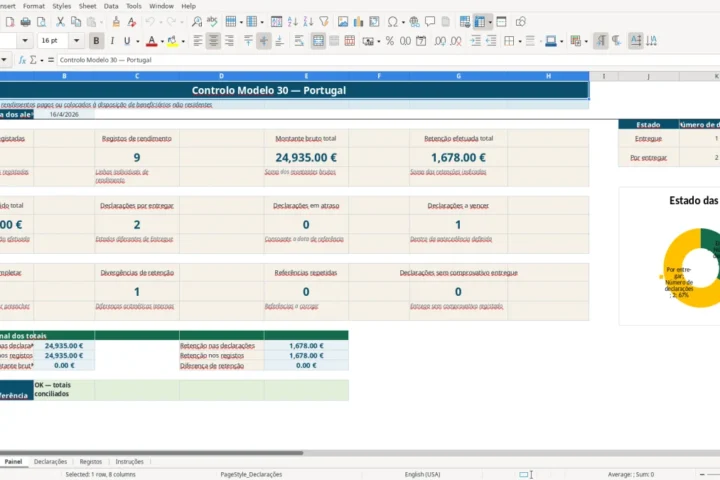This screenshot has height=480, width=720.
Task: Toggle Italic formatting
Action: coord(112,41)
